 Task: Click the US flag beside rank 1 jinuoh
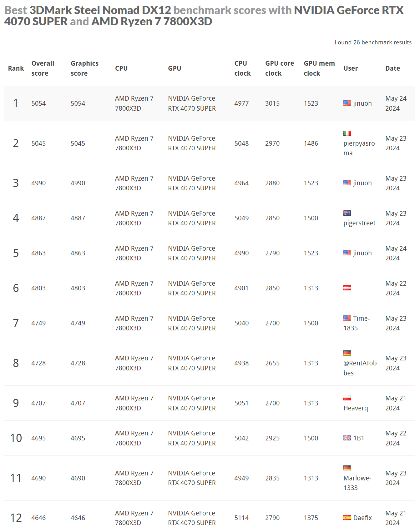coord(347,103)
